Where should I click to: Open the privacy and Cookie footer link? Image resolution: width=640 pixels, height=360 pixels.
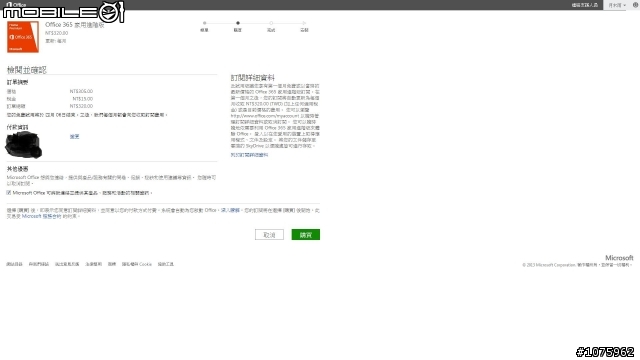coord(137,264)
